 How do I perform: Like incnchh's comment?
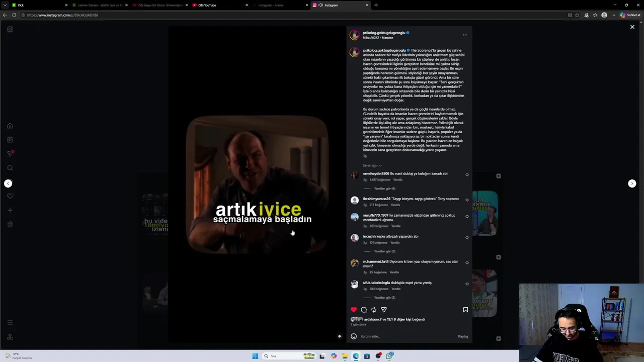point(467,238)
